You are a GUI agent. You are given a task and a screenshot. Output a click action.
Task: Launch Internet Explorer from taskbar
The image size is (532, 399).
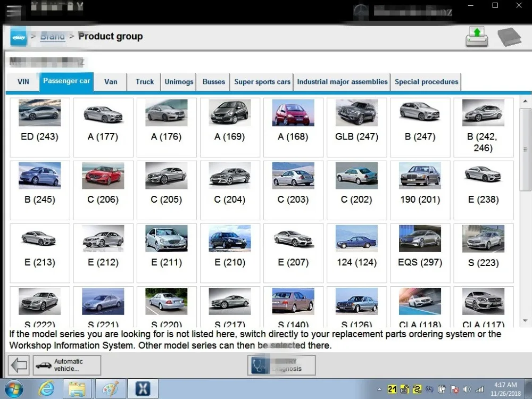(46, 389)
